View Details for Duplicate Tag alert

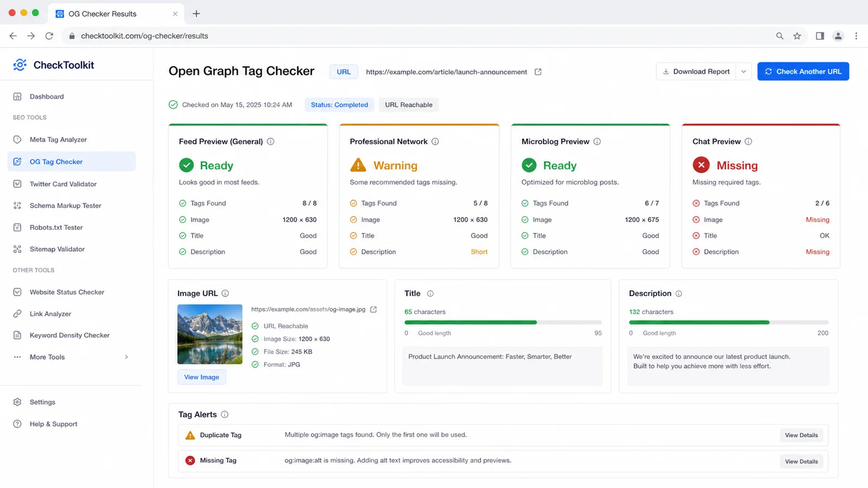[801, 435]
